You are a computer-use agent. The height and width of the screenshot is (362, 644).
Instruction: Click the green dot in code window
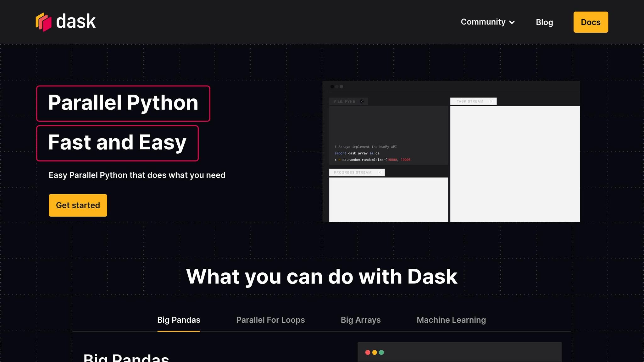pos(381,353)
